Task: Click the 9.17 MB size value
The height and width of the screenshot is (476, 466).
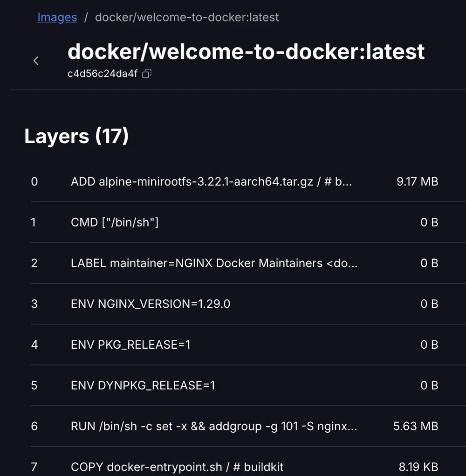Action: [x=417, y=181]
